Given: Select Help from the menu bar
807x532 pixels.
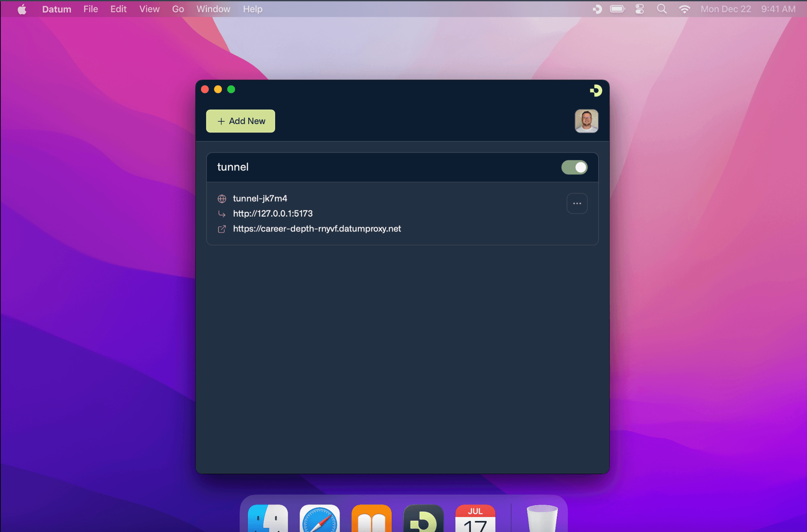Looking at the screenshot, I should (x=252, y=9).
